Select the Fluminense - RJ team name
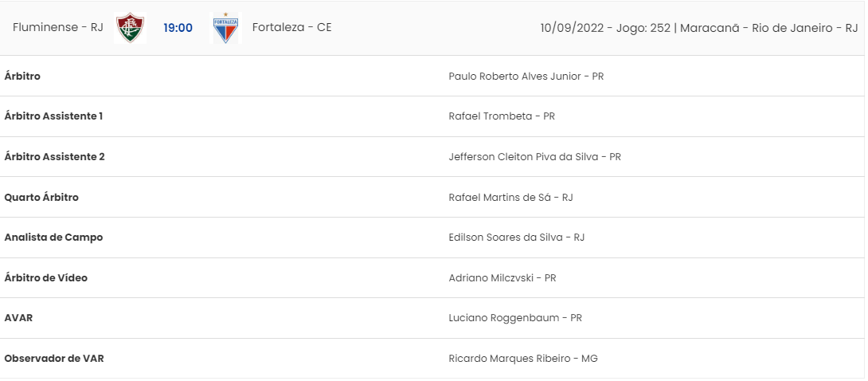 pos(57,27)
